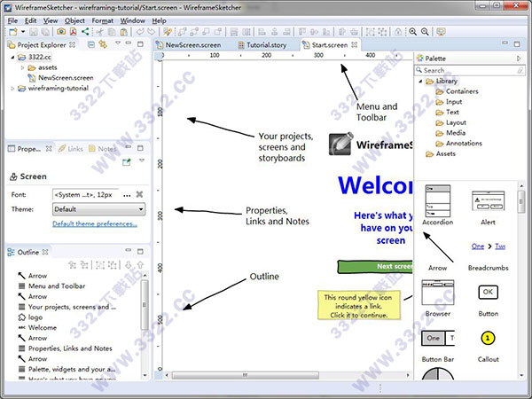Click the Outline ungroup icon
Screen dimensions: 532x399
tap(112, 265)
